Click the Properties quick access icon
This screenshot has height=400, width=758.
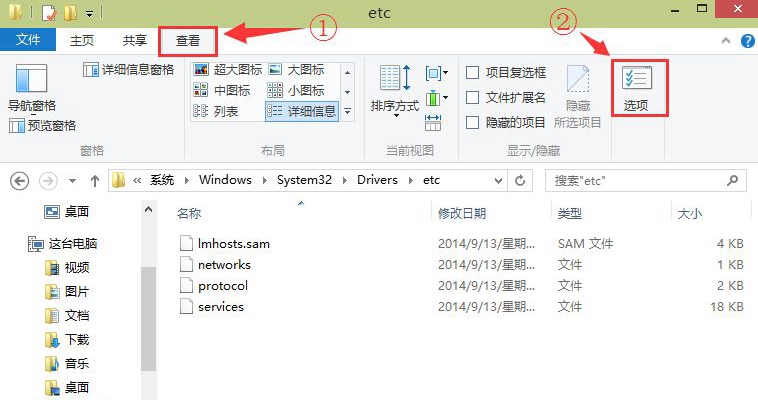[x=49, y=13]
